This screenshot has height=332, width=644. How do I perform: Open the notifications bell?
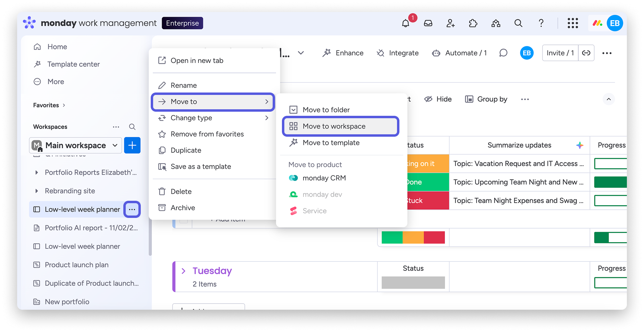(406, 23)
